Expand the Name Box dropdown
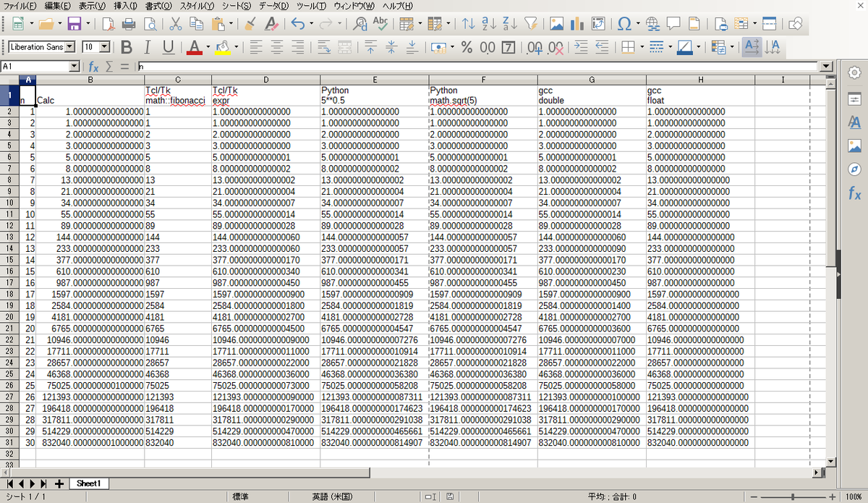The height and width of the screenshot is (503, 868). tap(75, 67)
